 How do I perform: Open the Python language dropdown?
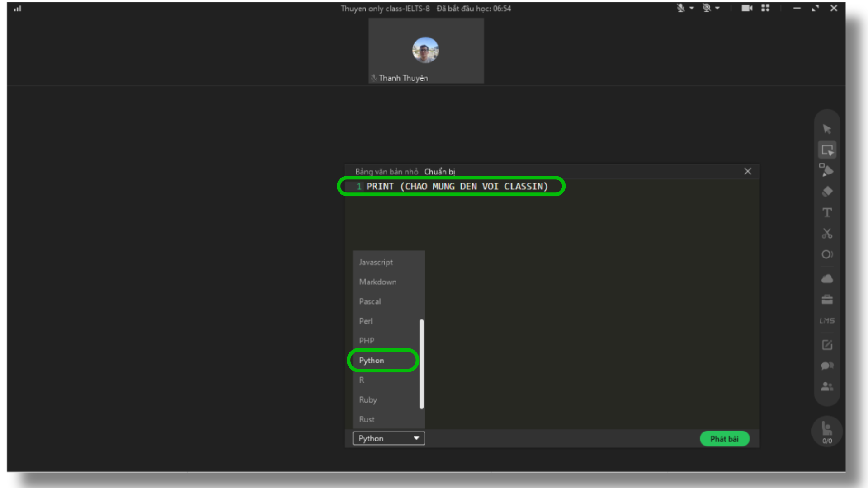[388, 438]
